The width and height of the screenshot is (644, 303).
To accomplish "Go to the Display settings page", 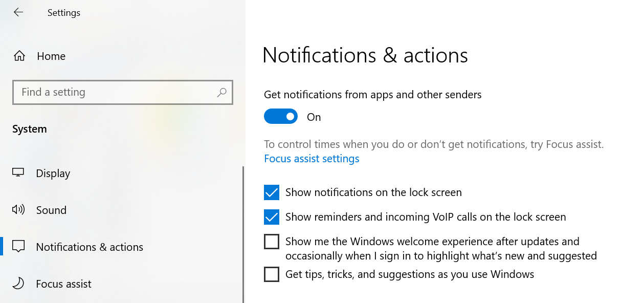I will 53,173.
